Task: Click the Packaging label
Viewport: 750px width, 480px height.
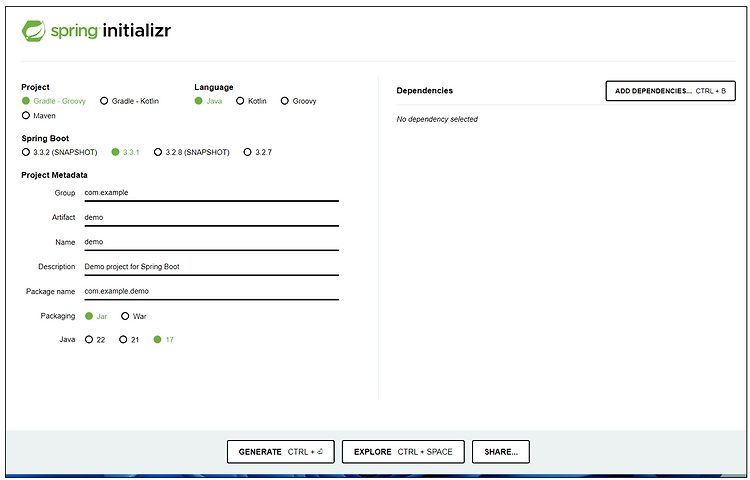Action: (57, 316)
